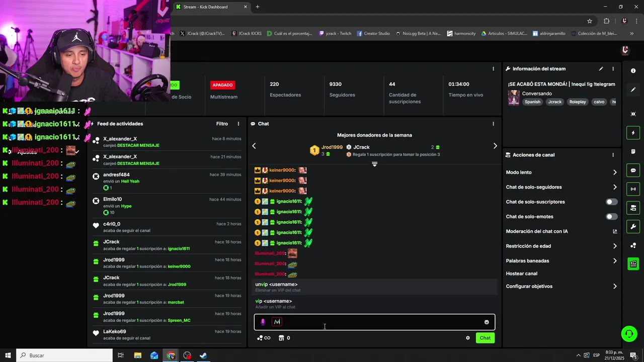Image resolution: width=644 pixels, height=362 pixels.
Task: Click Windows taskbar Buscar search box
Action: click(x=64, y=355)
